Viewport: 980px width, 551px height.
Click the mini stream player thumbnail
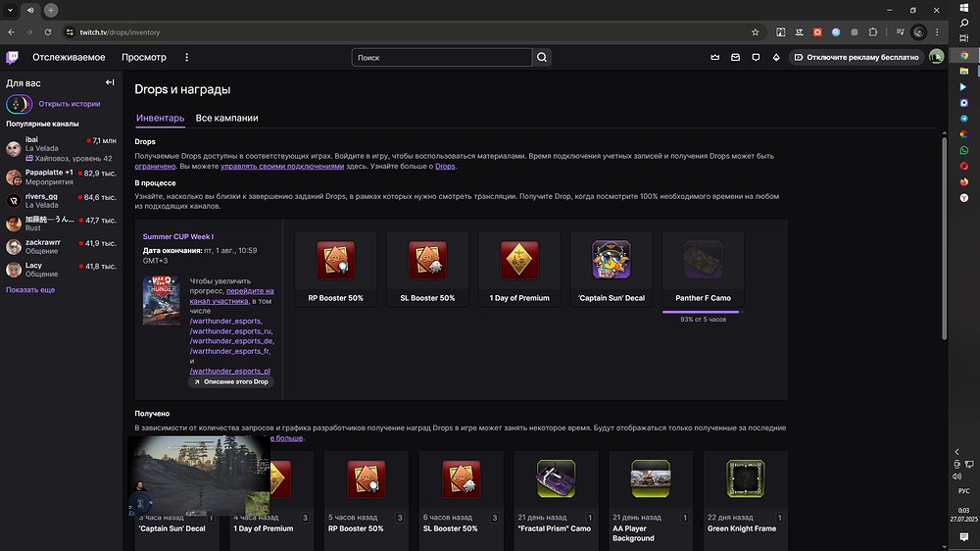coord(199,476)
